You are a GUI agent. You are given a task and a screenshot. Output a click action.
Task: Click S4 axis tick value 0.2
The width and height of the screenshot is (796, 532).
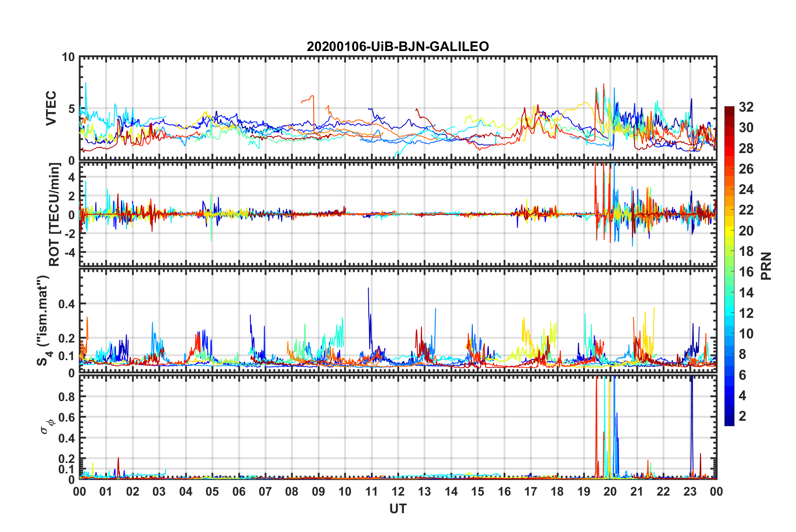[67, 338]
